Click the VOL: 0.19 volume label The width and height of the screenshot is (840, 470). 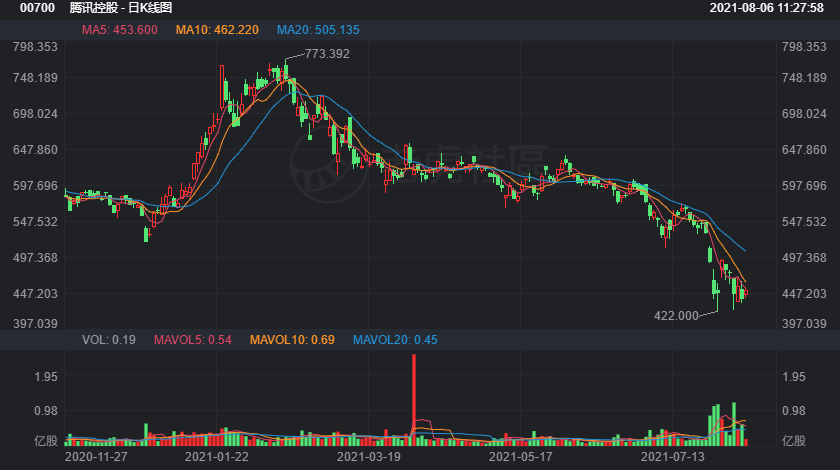109,340
